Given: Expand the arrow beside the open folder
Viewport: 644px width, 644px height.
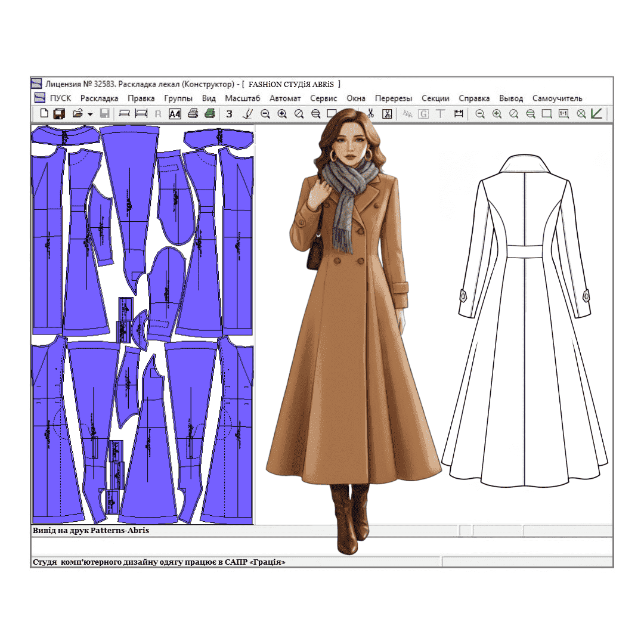Looking at the screenshot, I should point(90,114).
